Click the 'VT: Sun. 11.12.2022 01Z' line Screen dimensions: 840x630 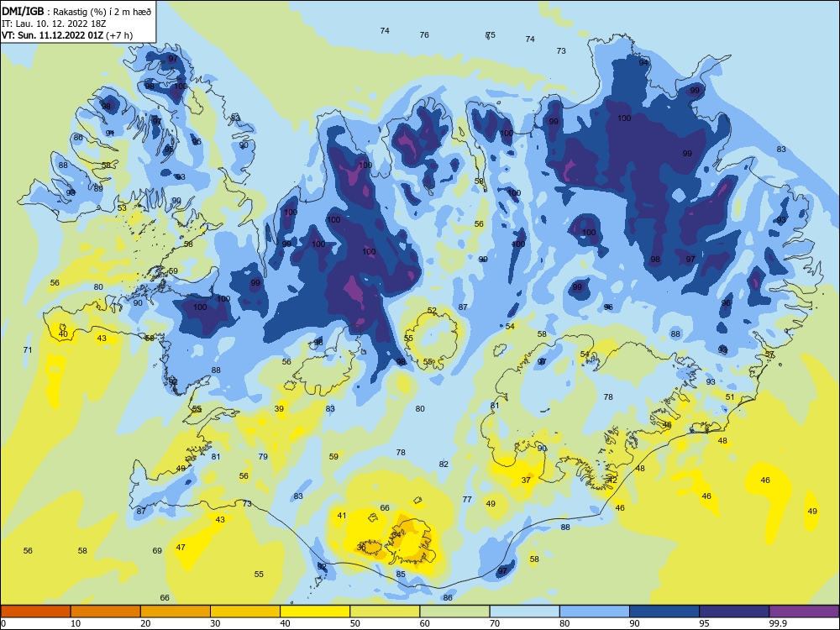tap(67, 35)
